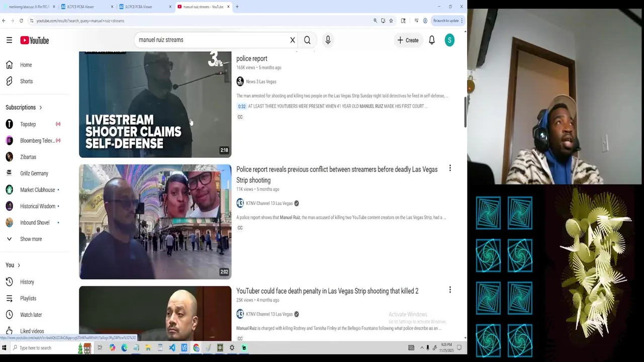Open Windows Start menu
The image size is (644, 362).
pyautogui.click(x=5, y=348)
